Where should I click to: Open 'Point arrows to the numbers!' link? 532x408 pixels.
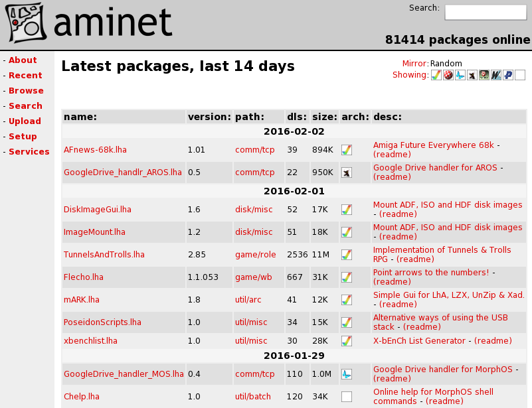[431, 273]
